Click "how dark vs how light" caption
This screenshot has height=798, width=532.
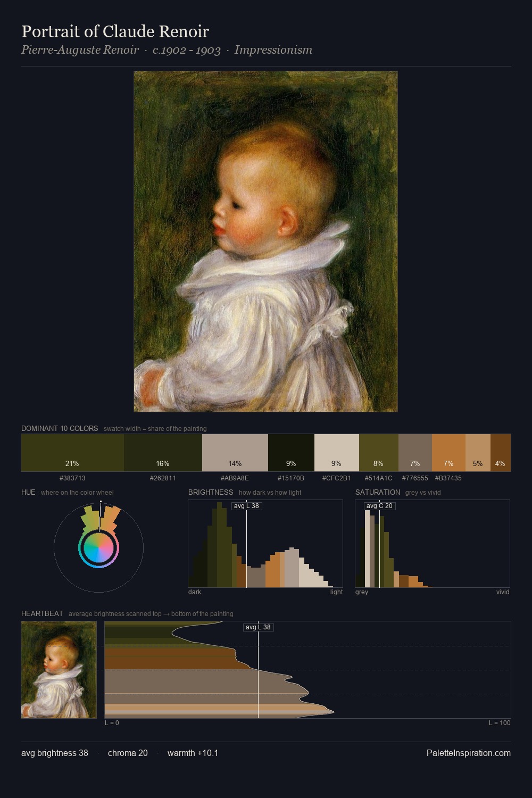click(270, 493)
